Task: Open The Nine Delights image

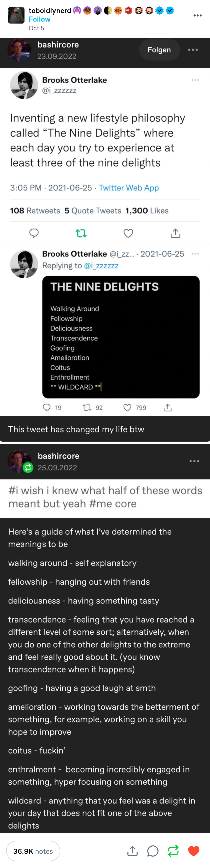Action: (x=121, y=337)
